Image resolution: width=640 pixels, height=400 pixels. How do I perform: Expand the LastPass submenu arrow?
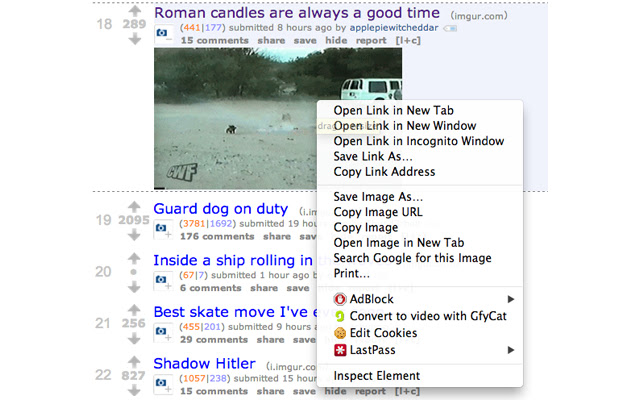coord(511,350)
